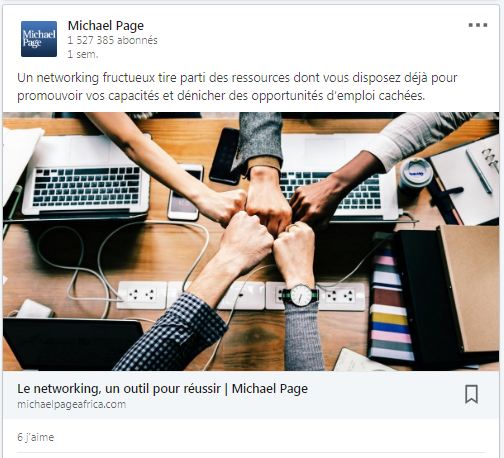504x458 pixels.
Task: Click the wristwatch in the article photo
Action: pyautogui.click(x=301, y=295)
